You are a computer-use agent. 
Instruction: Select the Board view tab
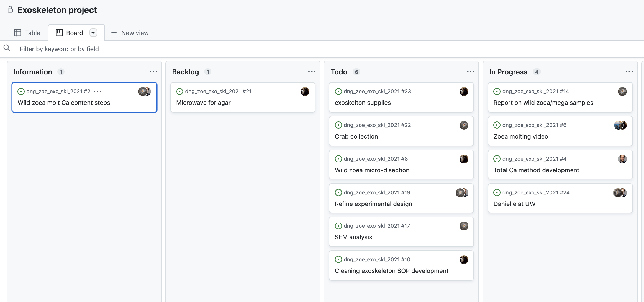[70, 33]
